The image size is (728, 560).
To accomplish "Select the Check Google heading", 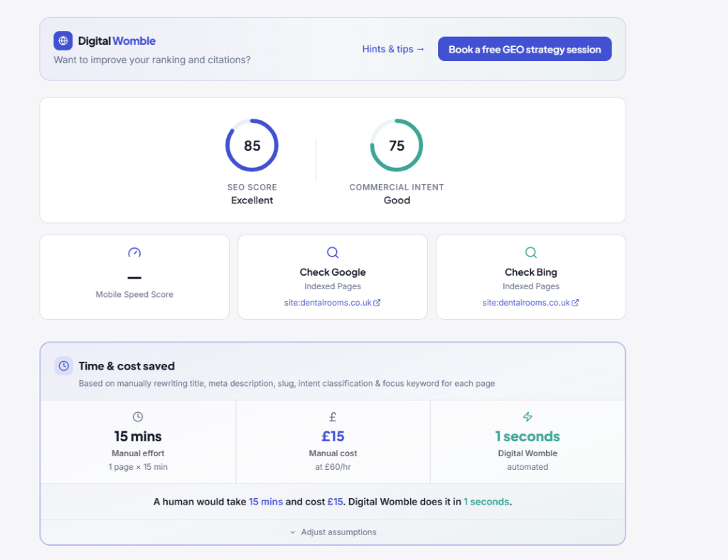I will (x=333, y=272).
